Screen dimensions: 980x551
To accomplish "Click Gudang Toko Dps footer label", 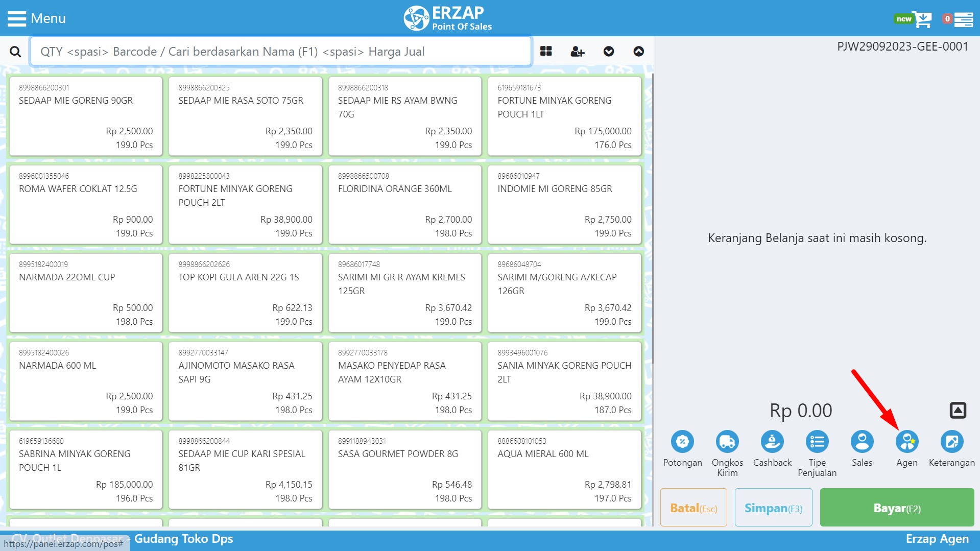I will (x=183, y=539).
